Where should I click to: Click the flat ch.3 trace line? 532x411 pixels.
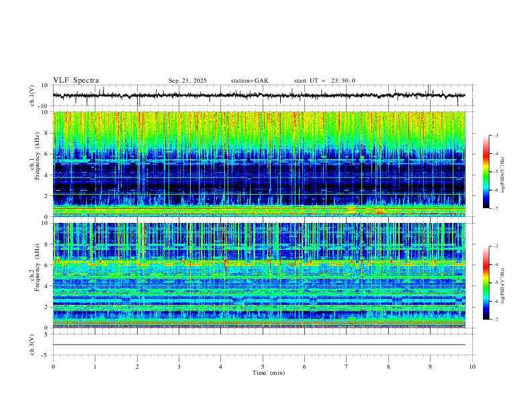(259, 345)
